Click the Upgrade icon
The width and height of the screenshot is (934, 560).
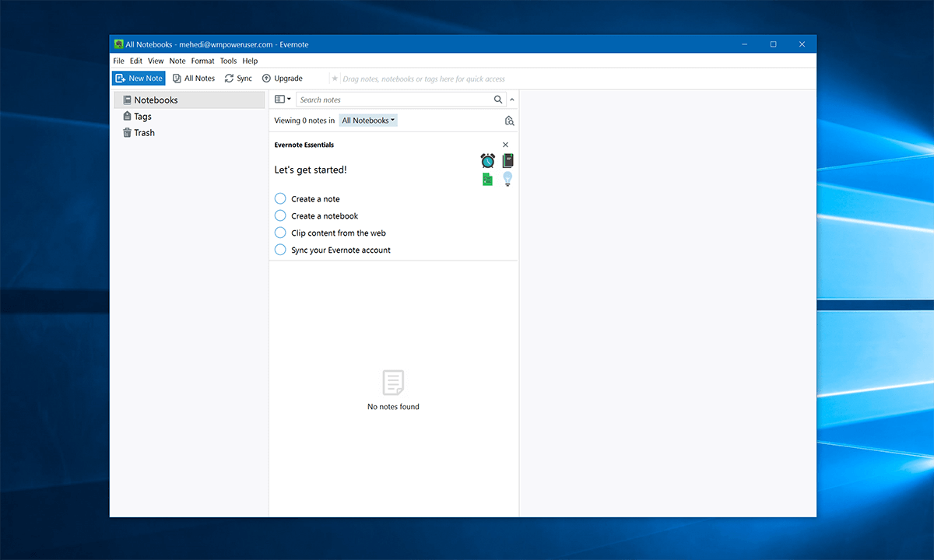click(267, 78)
